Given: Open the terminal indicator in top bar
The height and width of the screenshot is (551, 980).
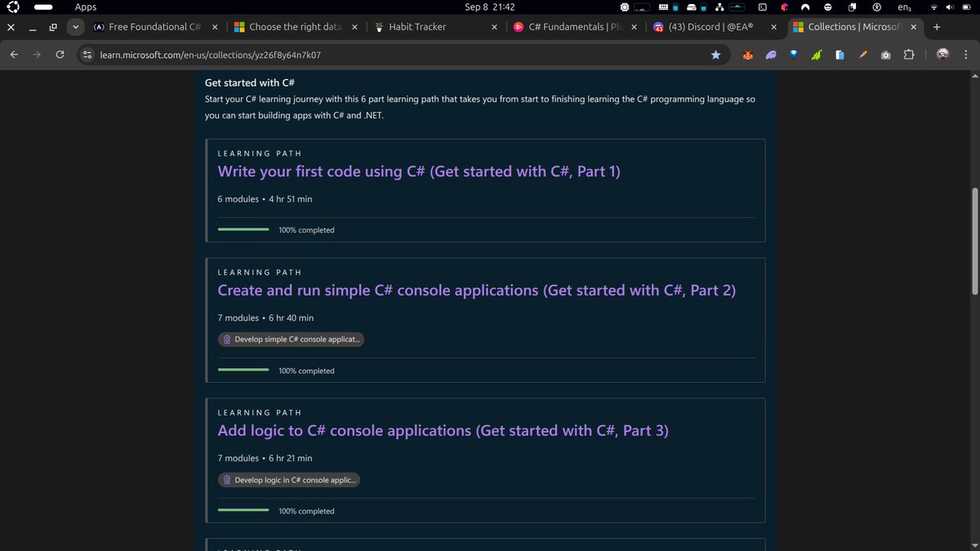Looking at the screenshot, I should [x=762, y=7].
